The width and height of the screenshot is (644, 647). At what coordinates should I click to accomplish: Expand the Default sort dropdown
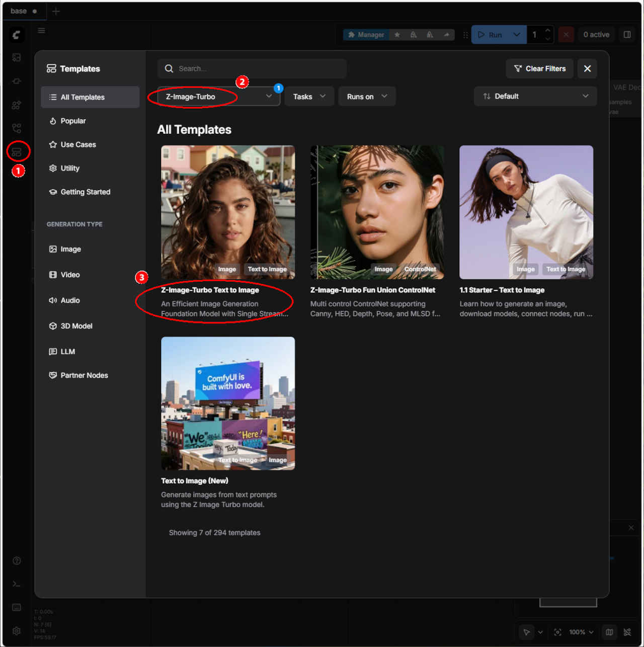coord(535,97)
